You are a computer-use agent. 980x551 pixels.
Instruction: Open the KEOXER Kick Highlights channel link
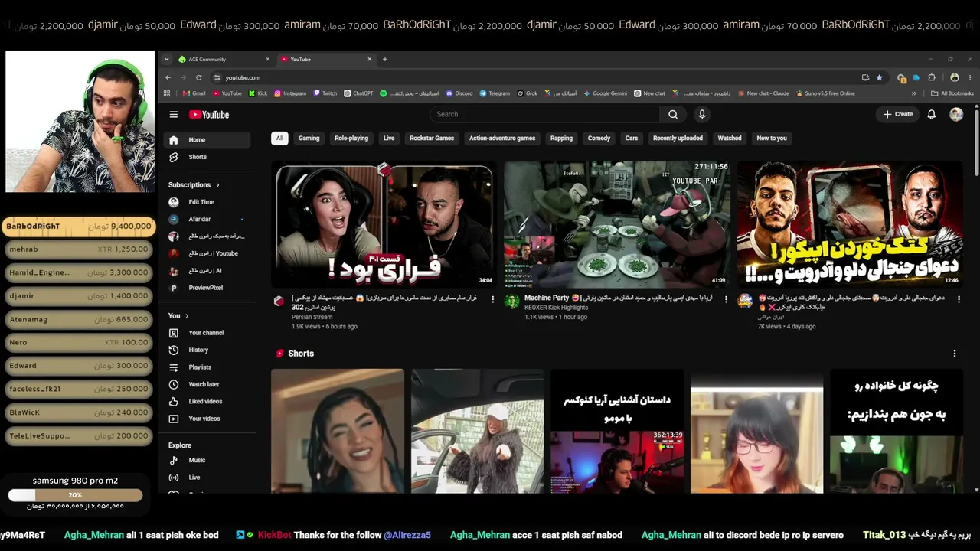pos(557,308)
